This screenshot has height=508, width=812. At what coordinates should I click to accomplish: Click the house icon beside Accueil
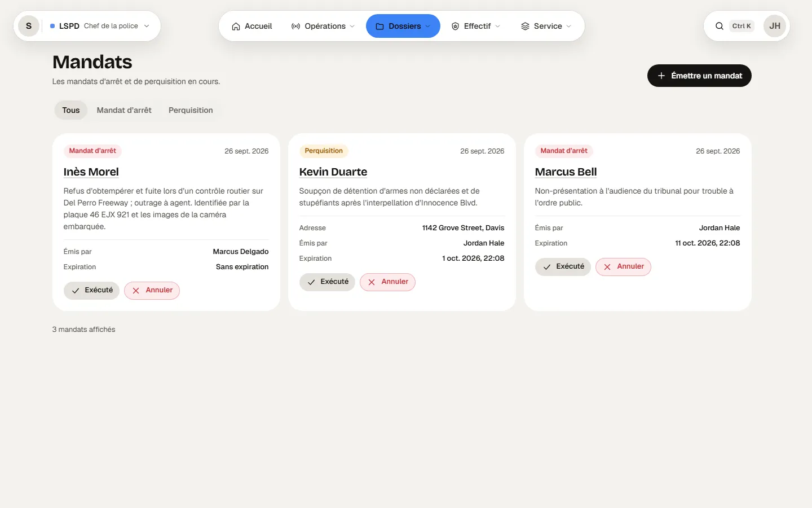coord(236,27)
